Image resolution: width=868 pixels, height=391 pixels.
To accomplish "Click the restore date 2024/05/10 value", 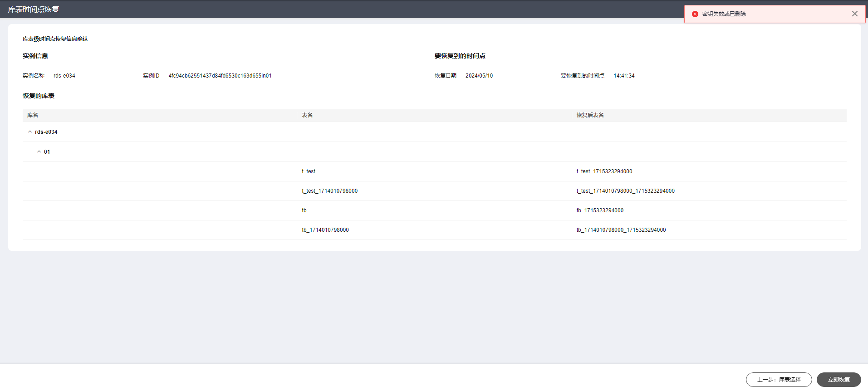I will click(x=479, y=76).
